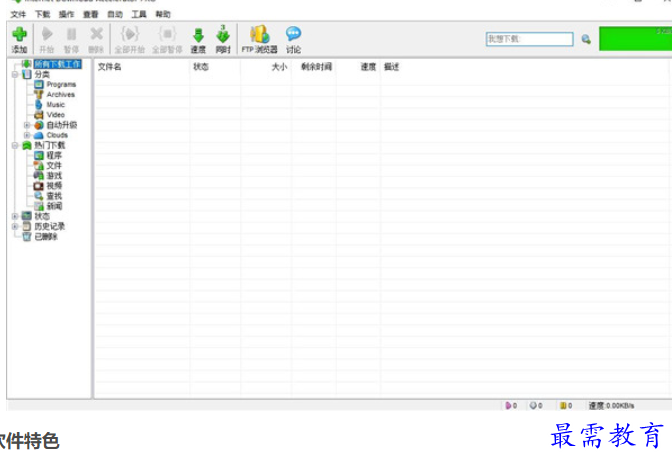Expand the 状态 (Status) tree node
This screenshot has width=672, height=467.
click(x=15, y=216)
